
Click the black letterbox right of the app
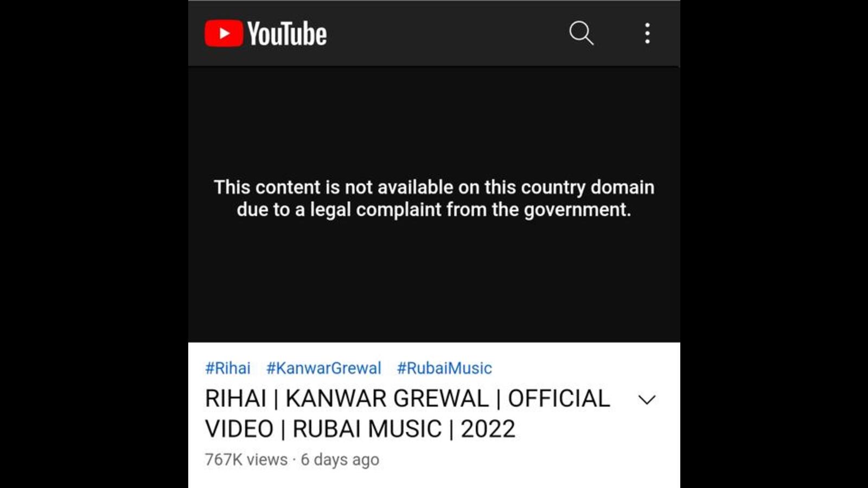tap(774, 244)
